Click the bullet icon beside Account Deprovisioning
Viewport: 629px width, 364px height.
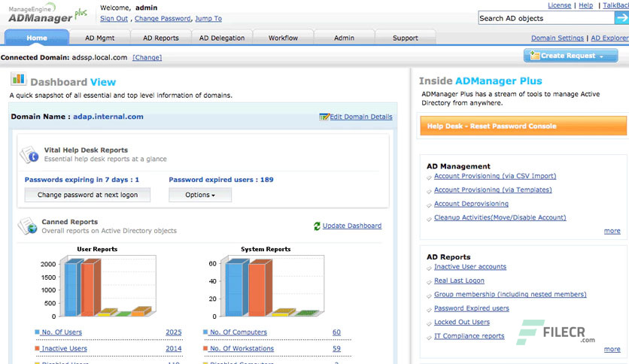point(429,205)
